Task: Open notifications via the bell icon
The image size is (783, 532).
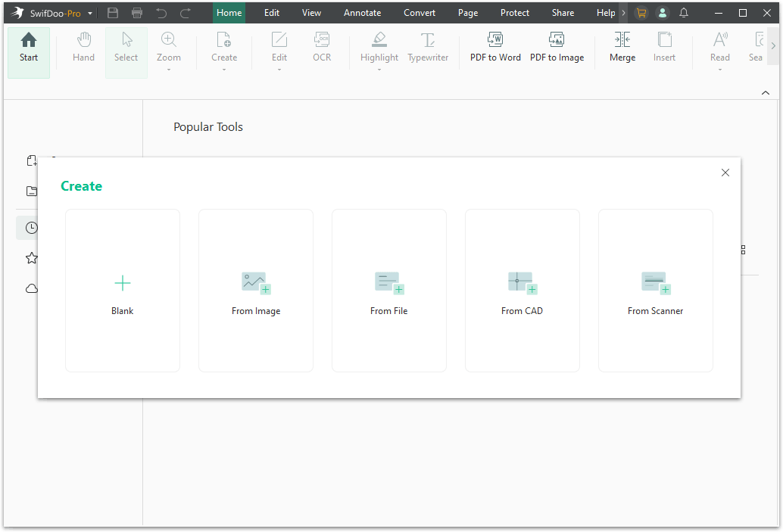Action: 683,12
